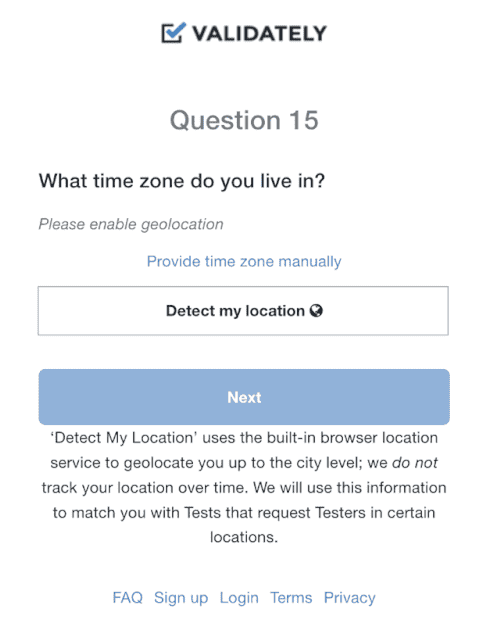Click the phrase track your location over time
The image size is (485, 626).
pos(145,488)
